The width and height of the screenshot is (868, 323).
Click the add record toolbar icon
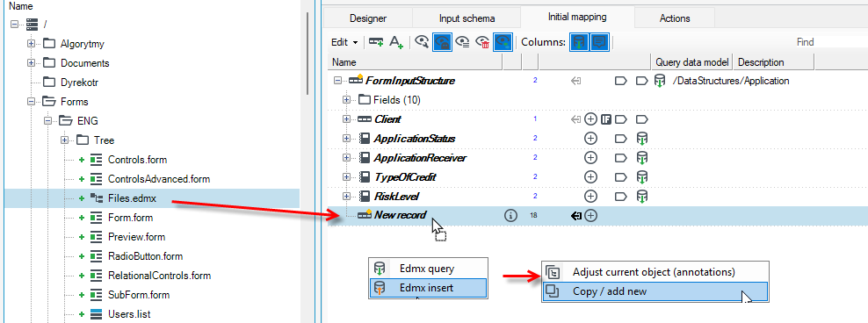376,42
